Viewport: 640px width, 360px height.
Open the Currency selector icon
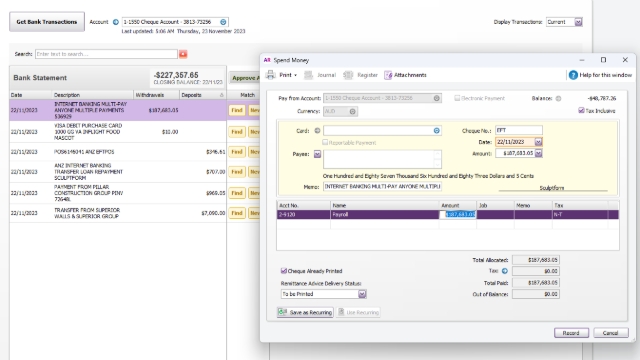pyautogui.click(x=353, y=111)
